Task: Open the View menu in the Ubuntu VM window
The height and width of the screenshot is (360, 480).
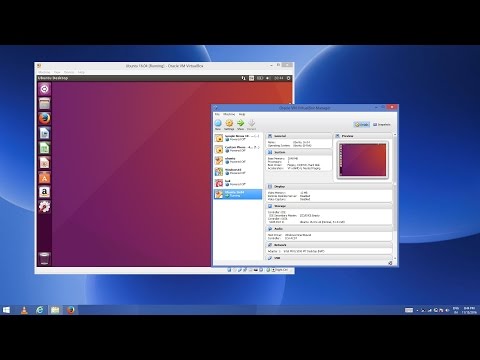Action: (57, 72)
